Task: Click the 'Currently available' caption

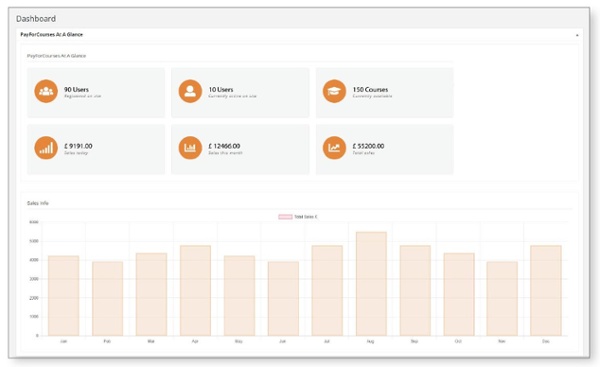Action: [x=372, y=96]
